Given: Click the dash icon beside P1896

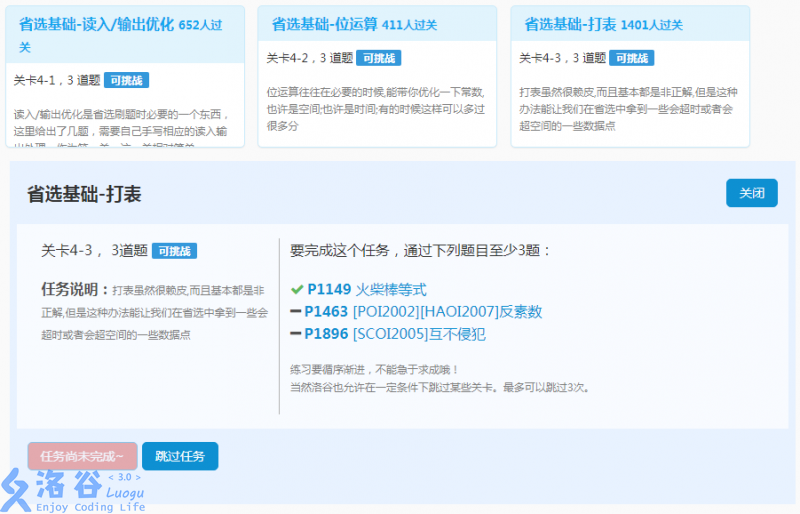Looking at the screenshot, I should [x=296, y=334].
